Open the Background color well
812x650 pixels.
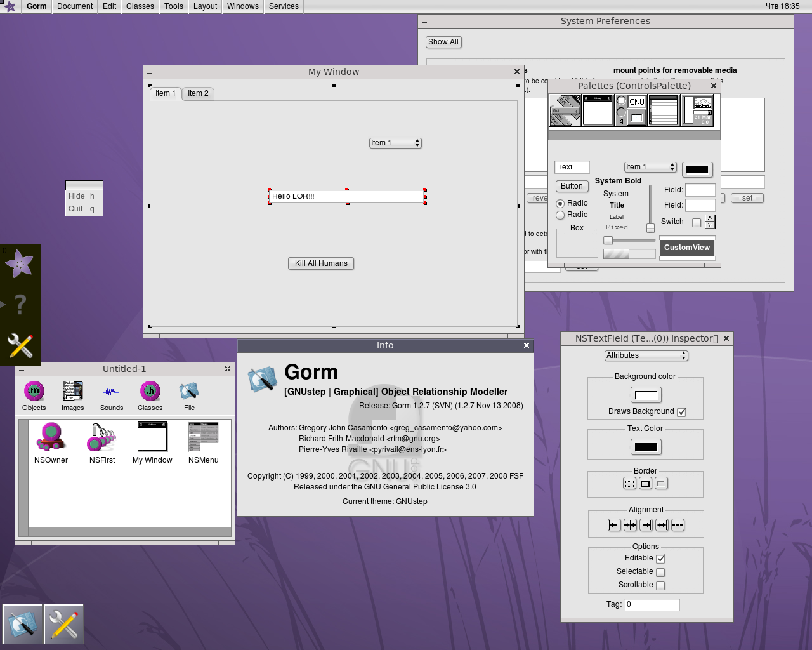[x=646, y=395]
